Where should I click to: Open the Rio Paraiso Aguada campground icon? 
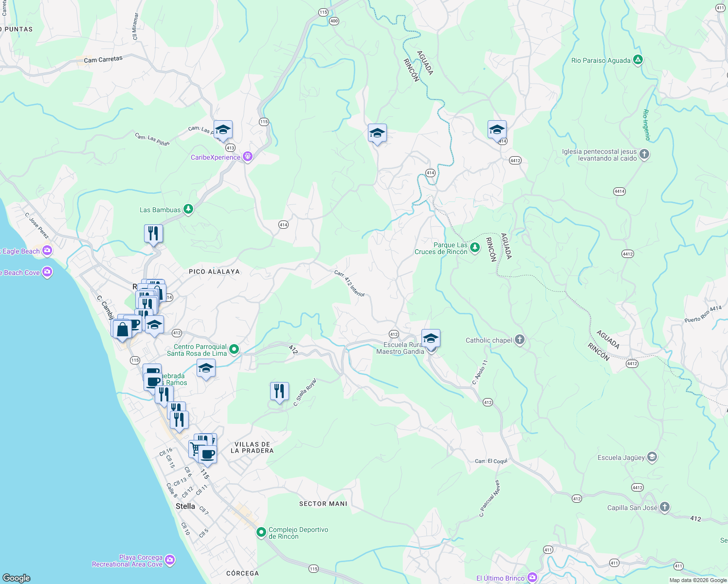638,59
